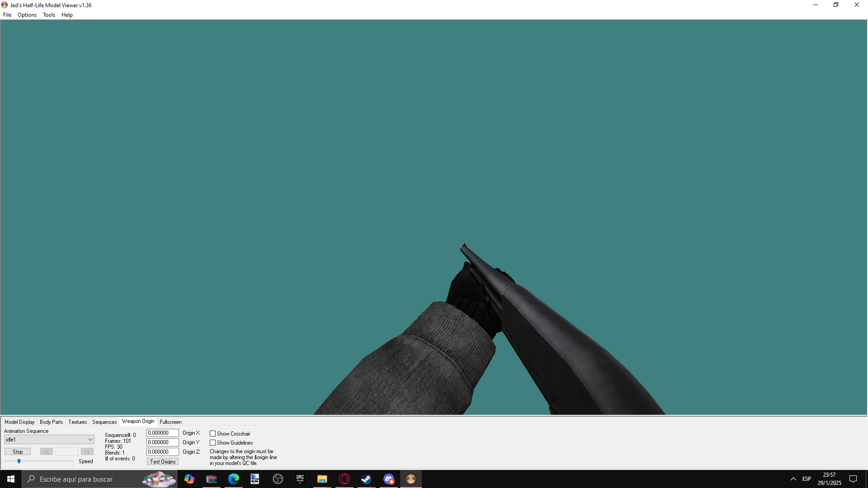The height and width of the screenshot is (488, 868).
Task: Launch Steam from the taskbar
Action: point(366,479)
